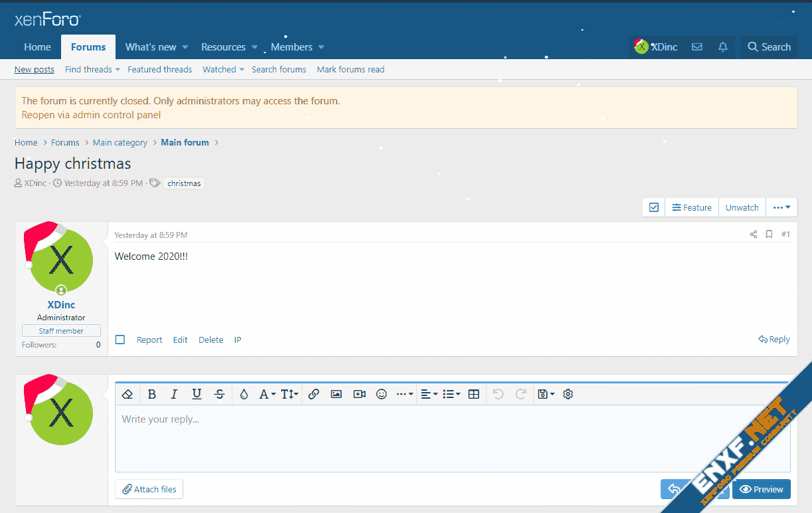Open the thread tools three-dots dropdown
The width and height of the screenshot is (812, 513).
[x=781, y=207]
